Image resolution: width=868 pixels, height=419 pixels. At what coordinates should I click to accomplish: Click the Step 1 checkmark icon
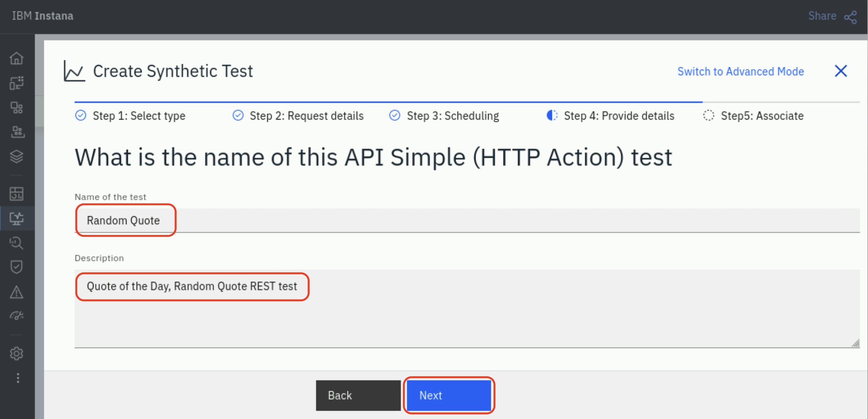click(81, 115)
